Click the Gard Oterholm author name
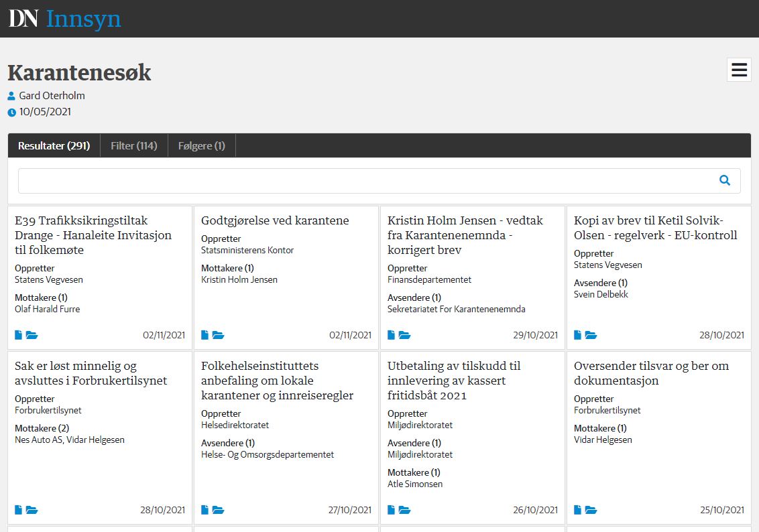The height and width of the screenshot is (532, 759). 52,96
